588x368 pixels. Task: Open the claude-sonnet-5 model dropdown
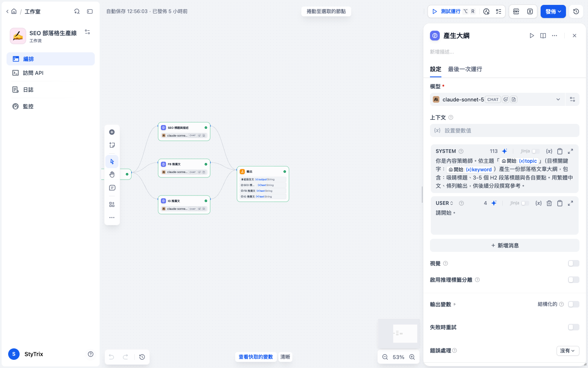tap(497, 99)
